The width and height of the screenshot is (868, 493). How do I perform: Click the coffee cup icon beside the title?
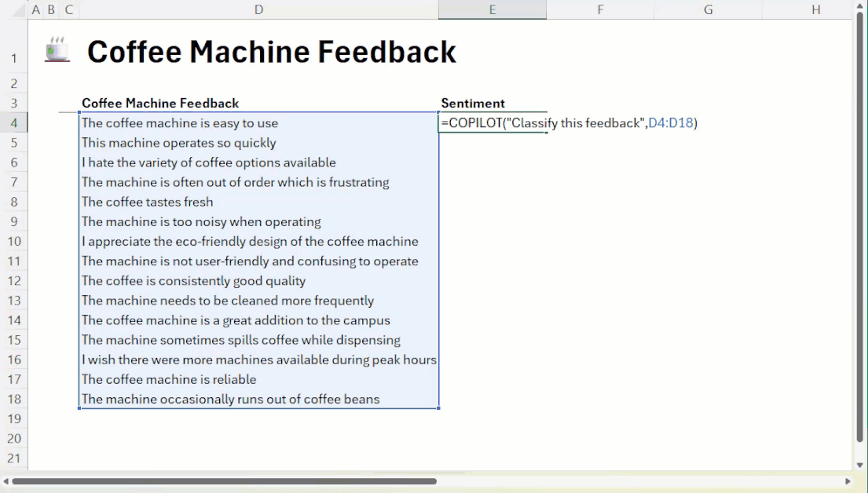pos(57,49)
